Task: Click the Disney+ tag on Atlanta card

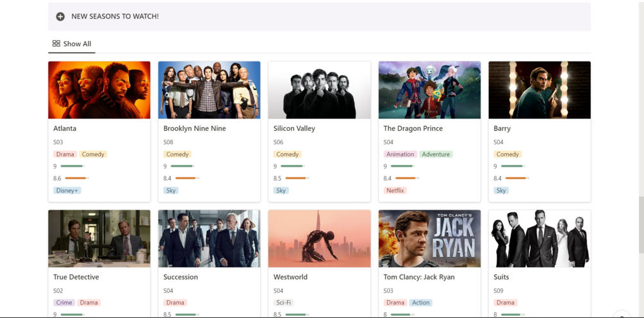Action: point(67,190)
